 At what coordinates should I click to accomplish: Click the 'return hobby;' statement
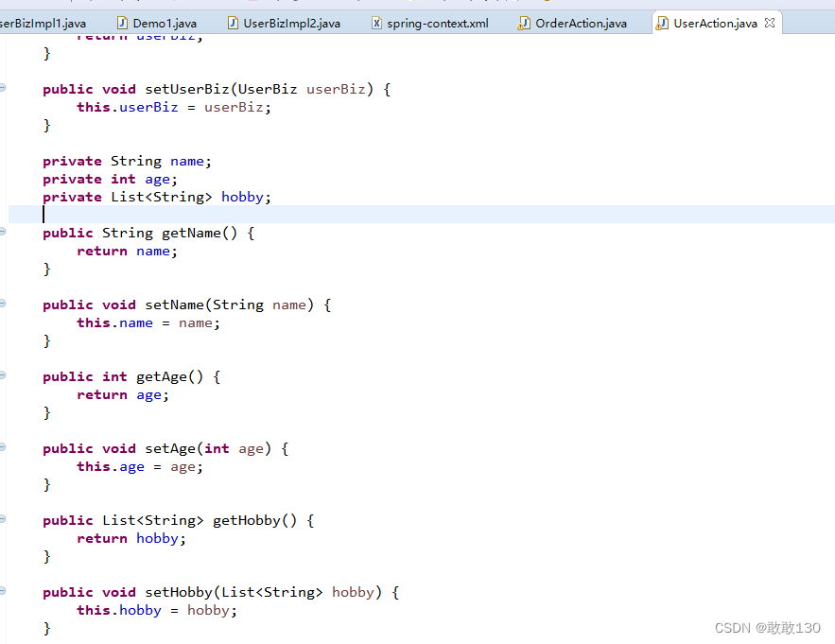pos(131,538)
